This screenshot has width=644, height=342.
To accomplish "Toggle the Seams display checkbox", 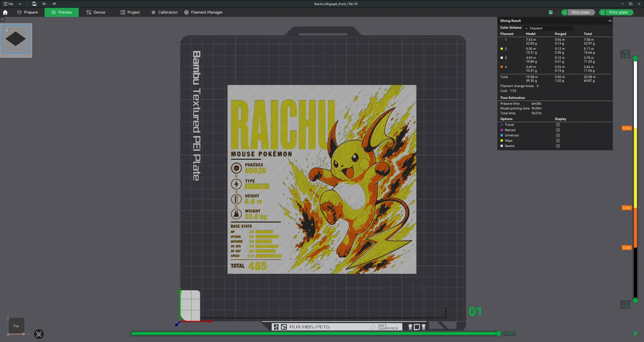I will (558, 146).
